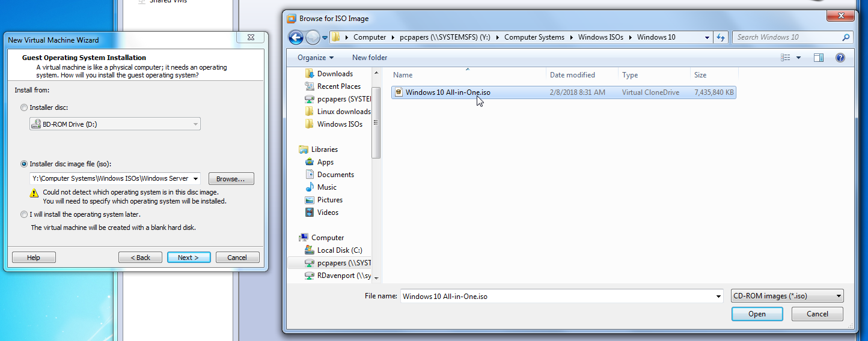868x341 pixels.
Task: Select Local Disk (C:) in sidebar
Action: [340, 250]
